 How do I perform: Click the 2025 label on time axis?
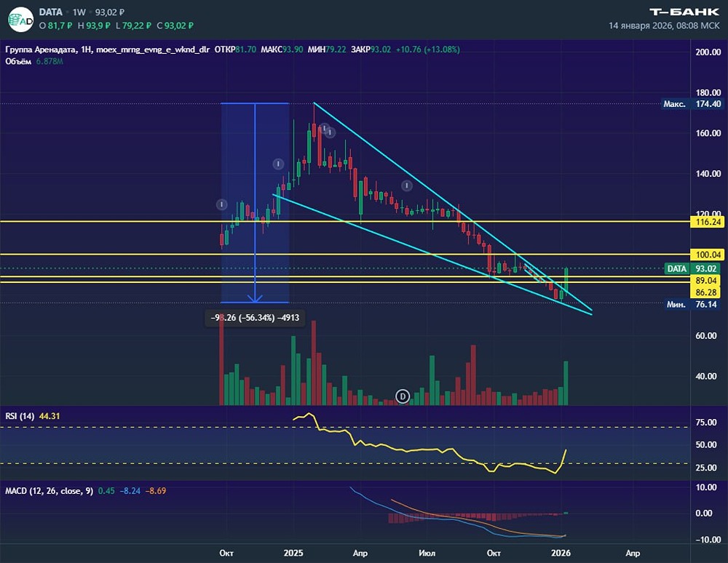click(x=293, y=553)
